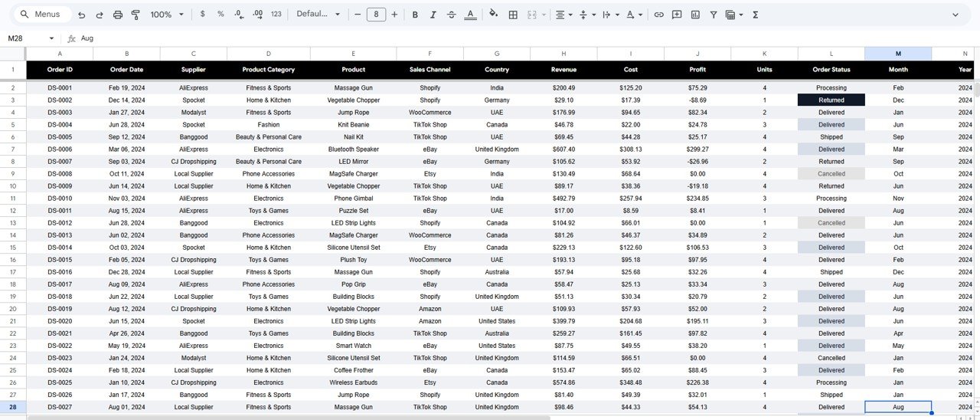Undo the last action
Screen dimensions: 980x420
tap(81, 15)
